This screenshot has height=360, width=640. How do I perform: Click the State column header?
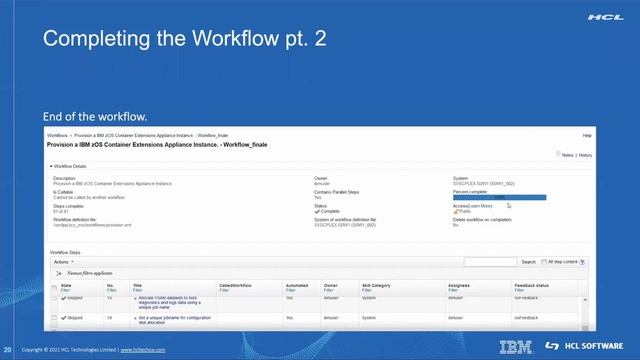click(x=66, y=285)
